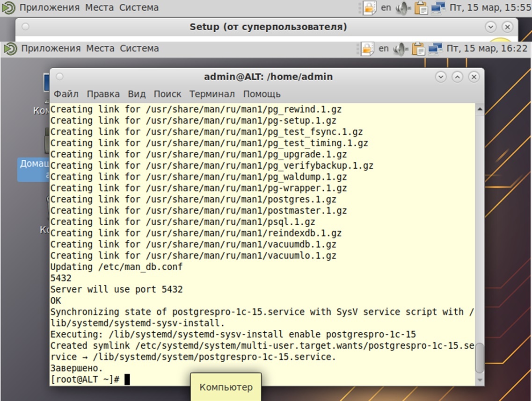532x401 pixels.
Task: Open the Поиск menu in the terminal
Action: point(167,94)
